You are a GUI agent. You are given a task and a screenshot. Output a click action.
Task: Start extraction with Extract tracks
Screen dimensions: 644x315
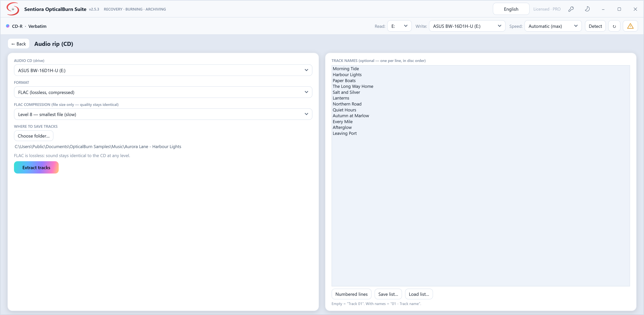point(36,167)
